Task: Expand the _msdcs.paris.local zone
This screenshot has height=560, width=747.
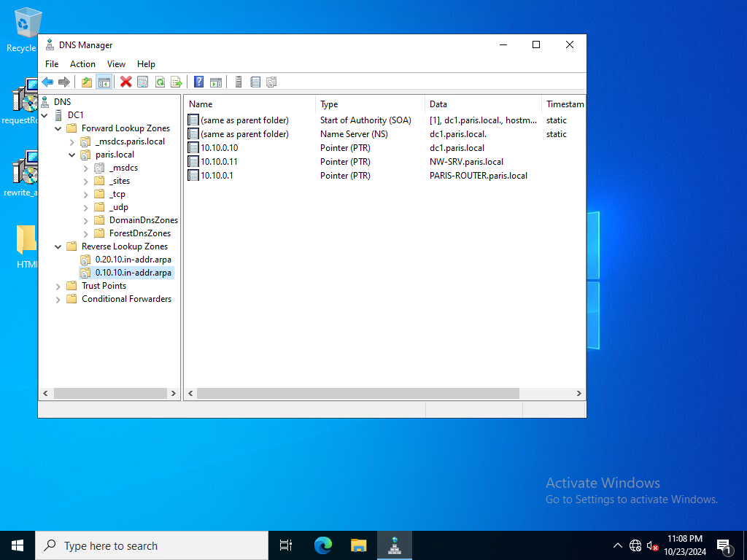Action: click(x=72, y=142)
